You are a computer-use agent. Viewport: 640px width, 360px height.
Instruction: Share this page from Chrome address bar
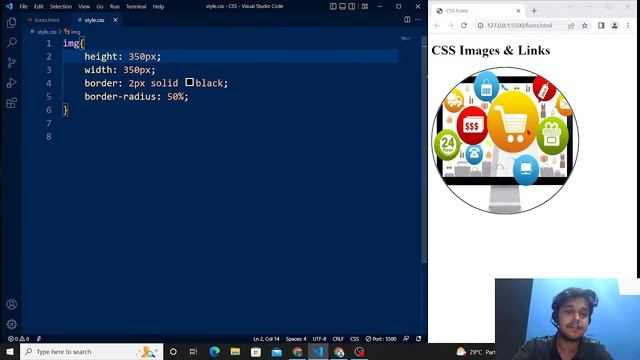[x=571, y=25]
